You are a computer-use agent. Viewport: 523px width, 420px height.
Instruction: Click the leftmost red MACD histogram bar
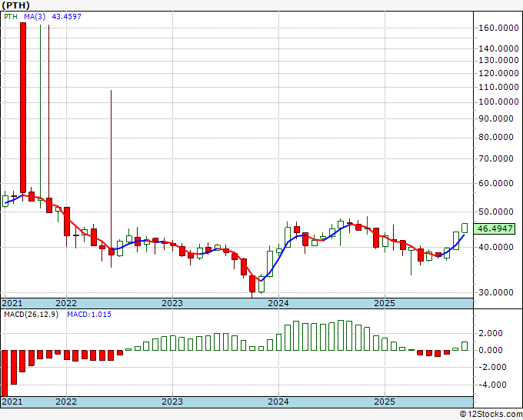pyautogui.click(x=5, y=373)
